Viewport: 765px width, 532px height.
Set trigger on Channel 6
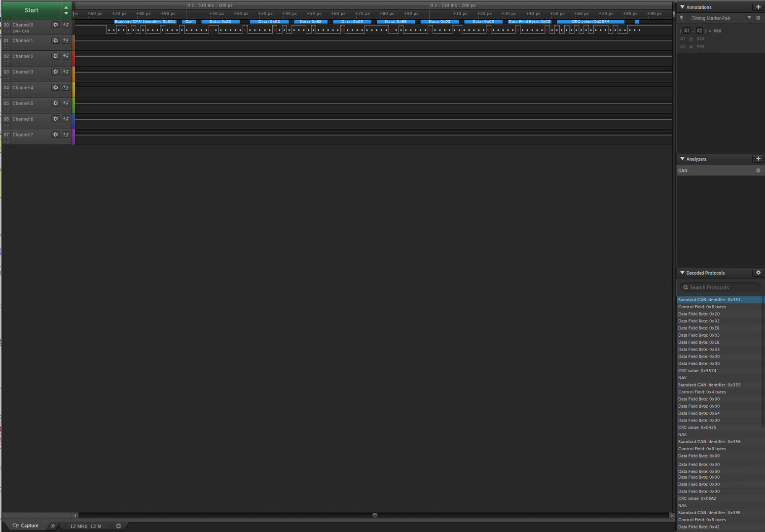tap(66, 119)
